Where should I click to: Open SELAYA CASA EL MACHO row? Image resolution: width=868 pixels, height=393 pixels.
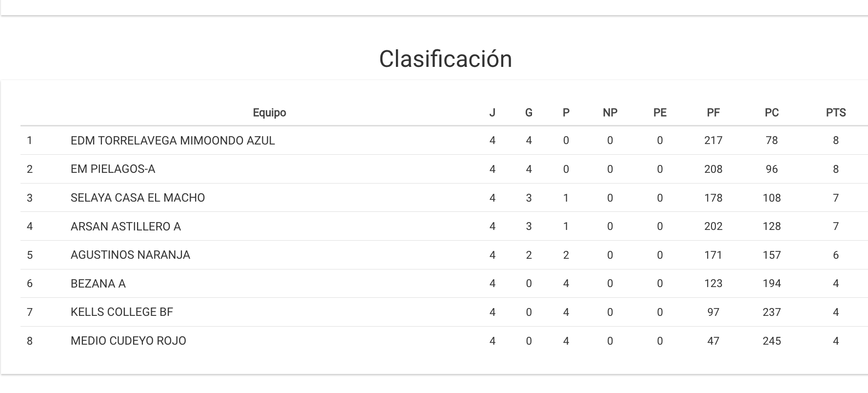tap(138, 198)
